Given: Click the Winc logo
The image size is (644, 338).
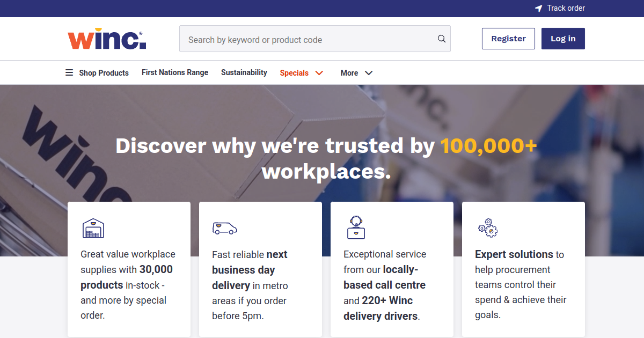Looking at the screenshot, I should click(x=107, y=40).
